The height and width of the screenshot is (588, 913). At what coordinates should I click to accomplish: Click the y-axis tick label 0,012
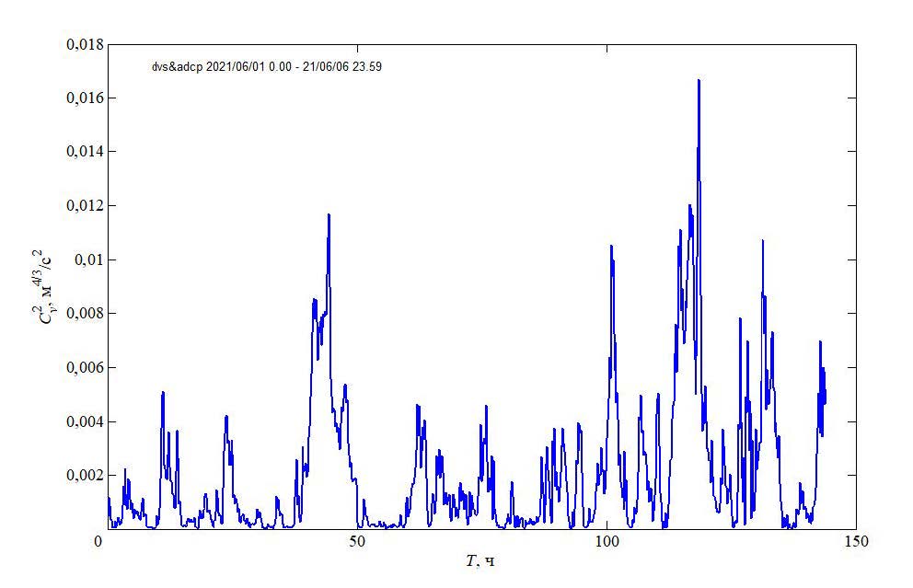(82, 206)
